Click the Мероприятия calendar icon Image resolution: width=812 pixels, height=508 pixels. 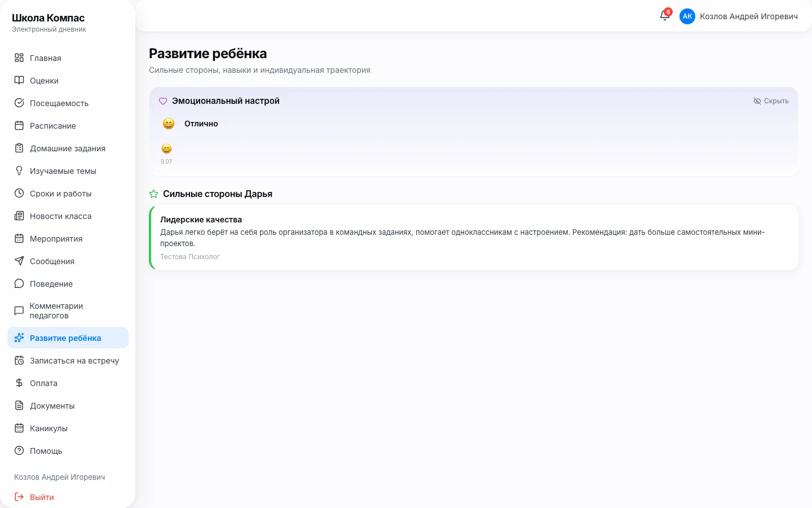19,238
